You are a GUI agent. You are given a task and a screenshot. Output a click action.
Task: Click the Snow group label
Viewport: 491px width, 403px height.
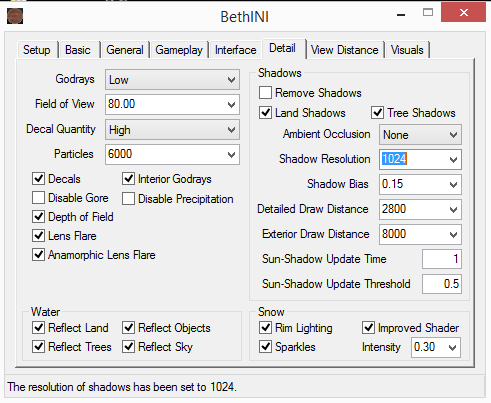tap(271, 312)
